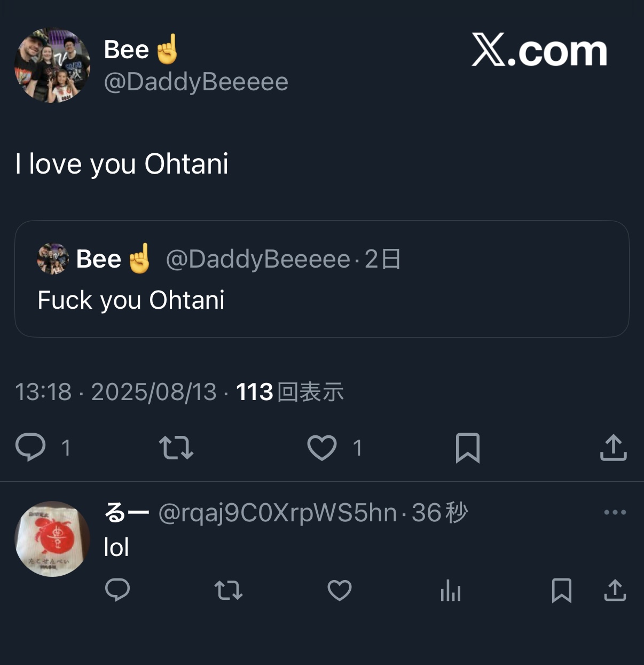Share the "lol" reply
Viewport: 644px width, 665px height.
[x=615, y=591]
